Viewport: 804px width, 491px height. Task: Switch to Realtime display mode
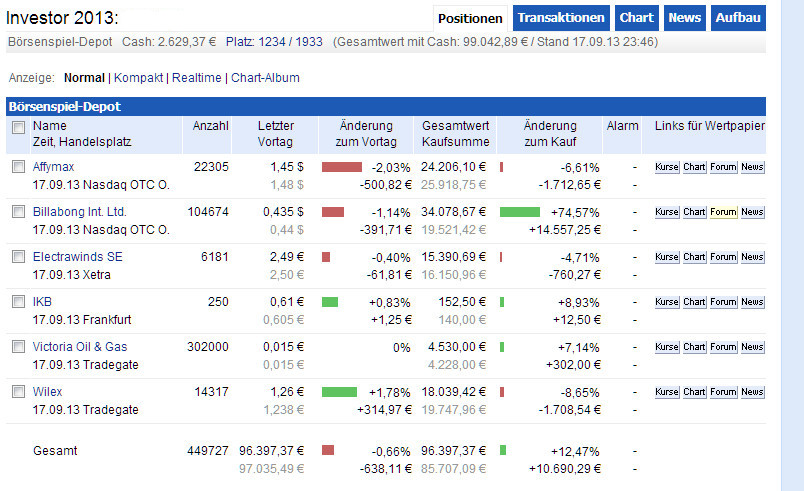[x=197, y=78]
